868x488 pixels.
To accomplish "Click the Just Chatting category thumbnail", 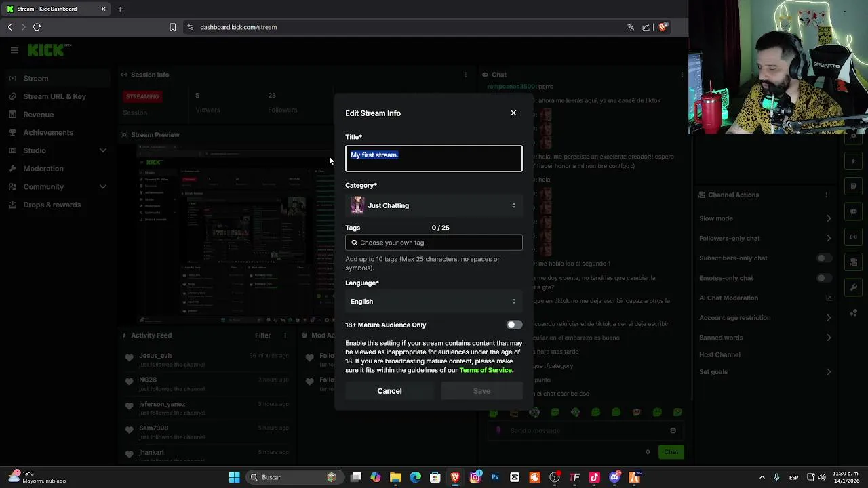I will (x=357, y=205).
